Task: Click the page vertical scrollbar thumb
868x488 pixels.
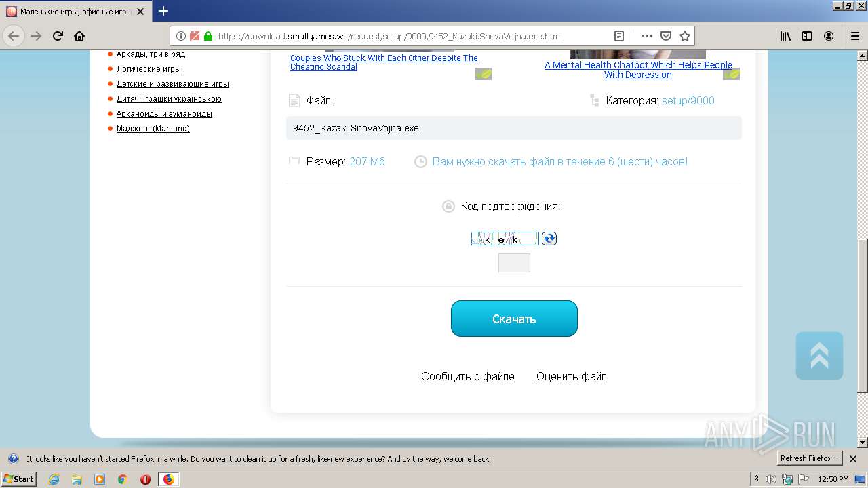Action: pyautogui.click(x=862, y=315)
